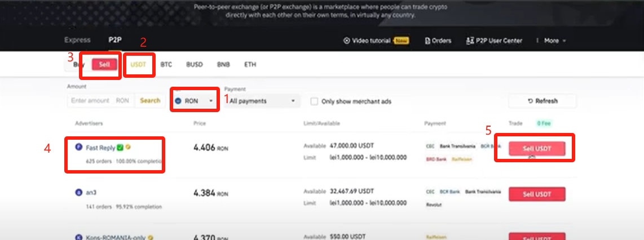Click the 625 orders completion text
The image size is (644, 240).
click(125, 161)
